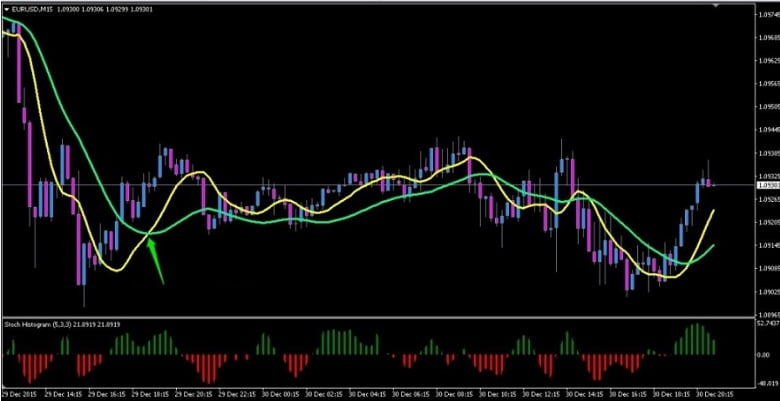The image size is (780, 401).
Task: Click the 30 Dec 18:15 time label
Action: [x=670, y=394]
